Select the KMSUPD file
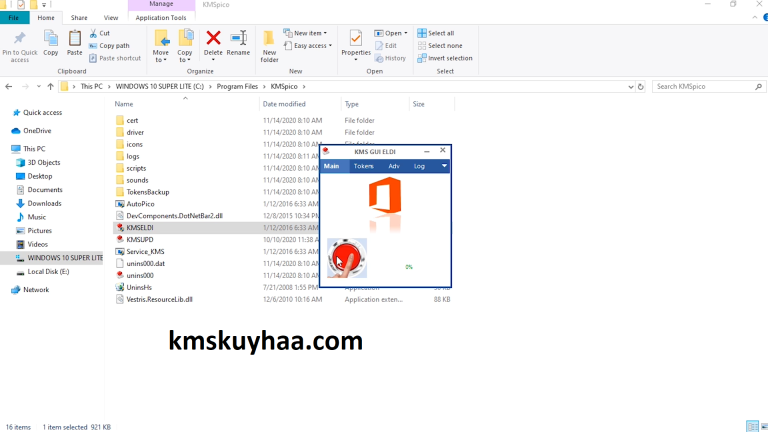 pyautogui.click(x=135, y=240)
